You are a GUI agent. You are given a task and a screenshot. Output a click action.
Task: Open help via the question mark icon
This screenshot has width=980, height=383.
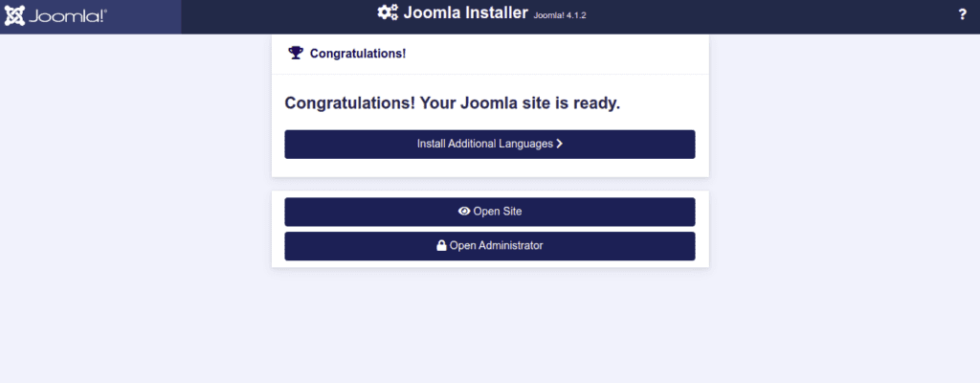tap(962, 14)
